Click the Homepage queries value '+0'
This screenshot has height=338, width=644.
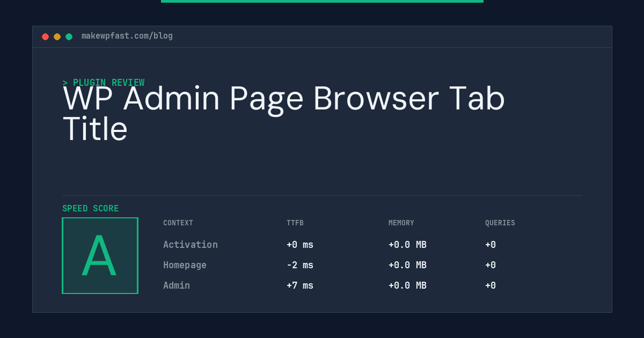pos(491,265)
